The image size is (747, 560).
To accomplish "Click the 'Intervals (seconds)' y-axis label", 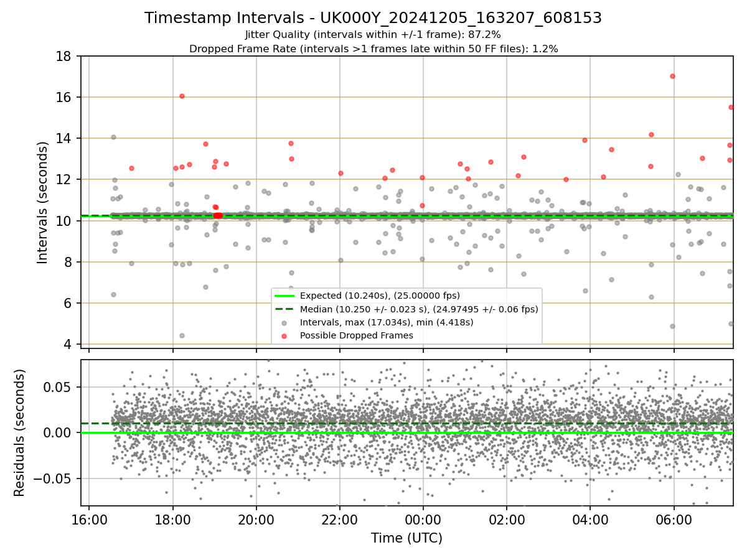I will point(43,202).
